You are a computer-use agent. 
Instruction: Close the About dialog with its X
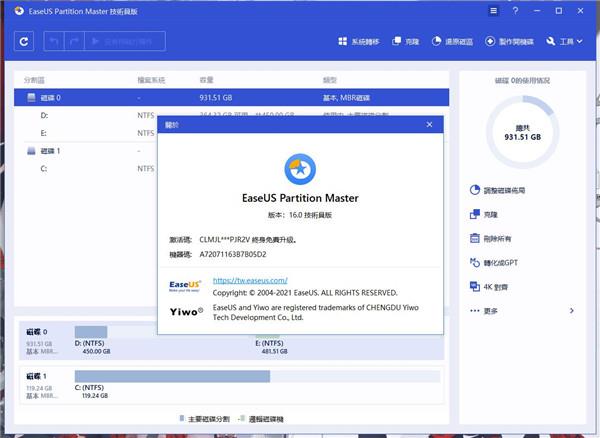point(429,125)
